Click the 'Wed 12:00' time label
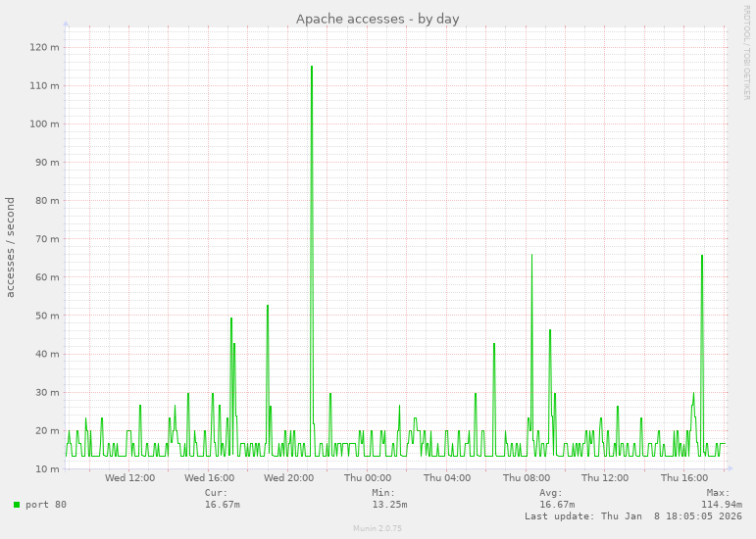756x539 pixels. pyautogui.click(x=129, y=478)
